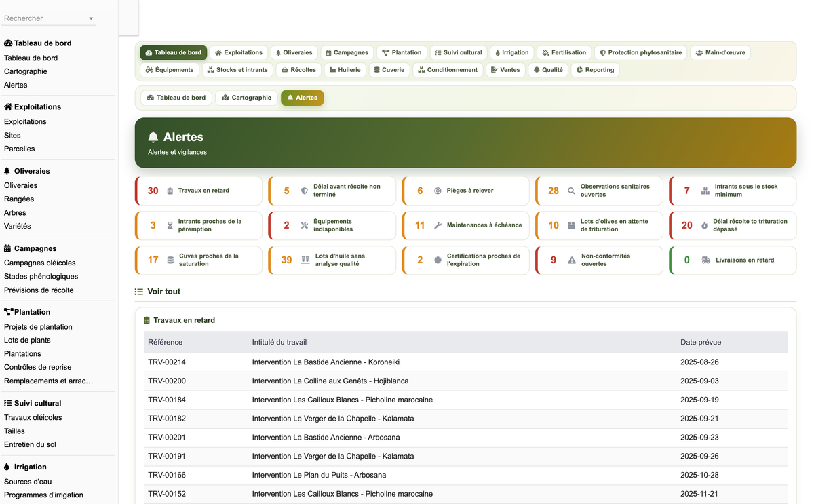Open Sites in the sidebar
This screenshot has width=814, height=504.
(x=12, y=136)
